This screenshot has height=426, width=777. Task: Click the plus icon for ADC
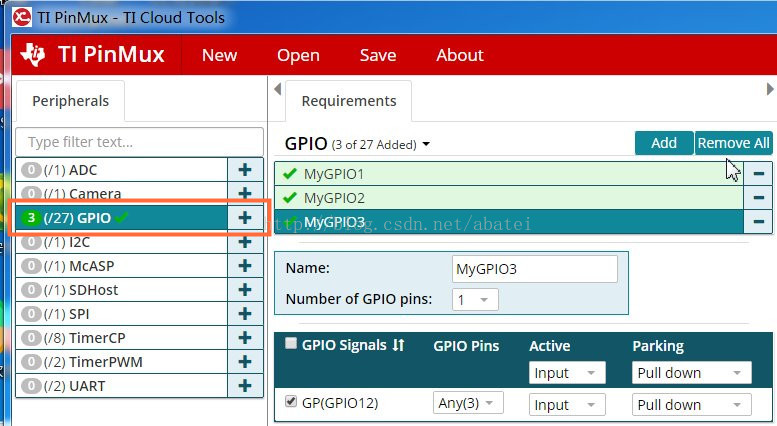(x=245, y=170)
